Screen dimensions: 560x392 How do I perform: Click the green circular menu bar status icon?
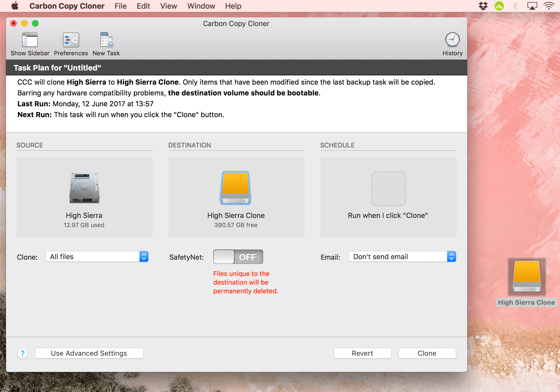click(499, 6)
